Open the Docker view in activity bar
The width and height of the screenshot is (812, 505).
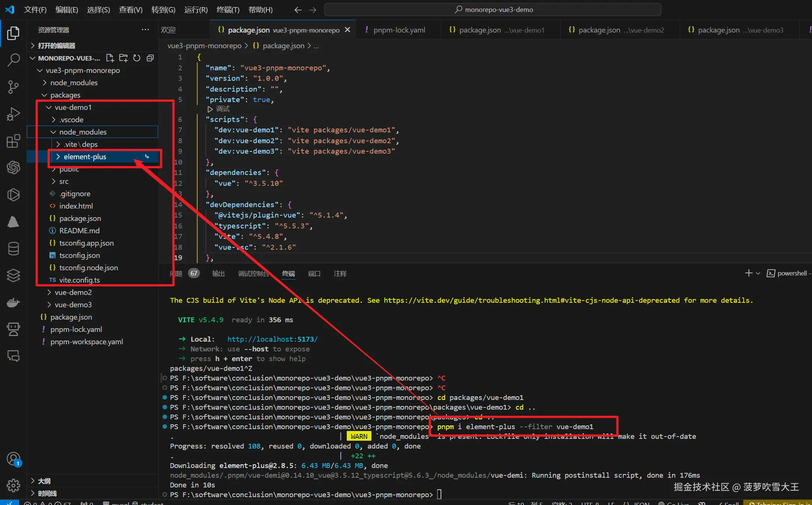click(x=13, y=302)
